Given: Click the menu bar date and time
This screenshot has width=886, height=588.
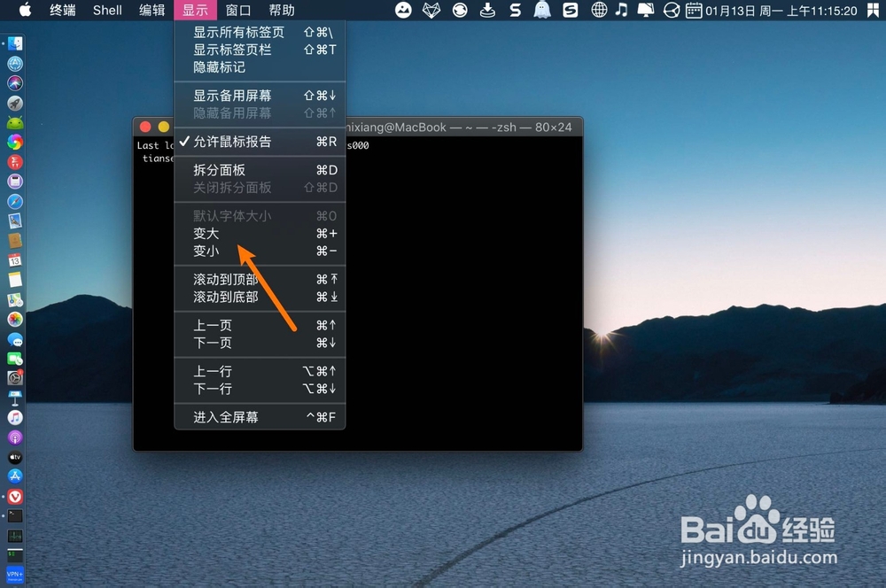Looking at the screenshot, I should 781,10.
